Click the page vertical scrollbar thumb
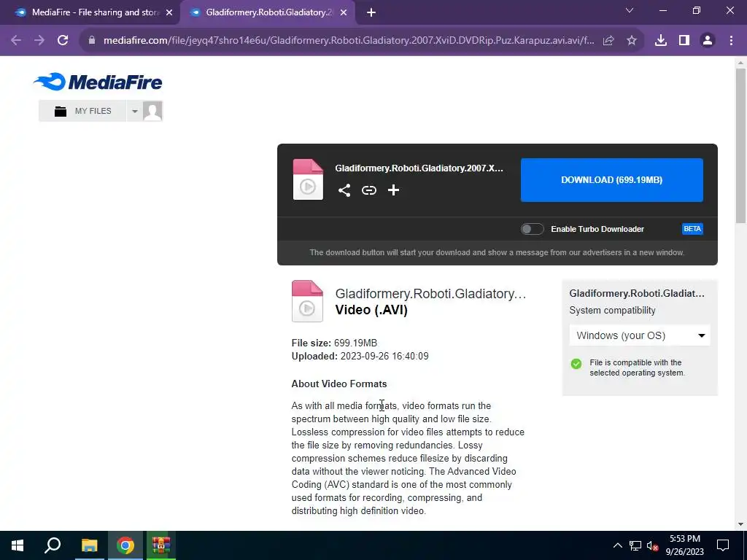The image size is (747, 560). click(x=740, y=145)
